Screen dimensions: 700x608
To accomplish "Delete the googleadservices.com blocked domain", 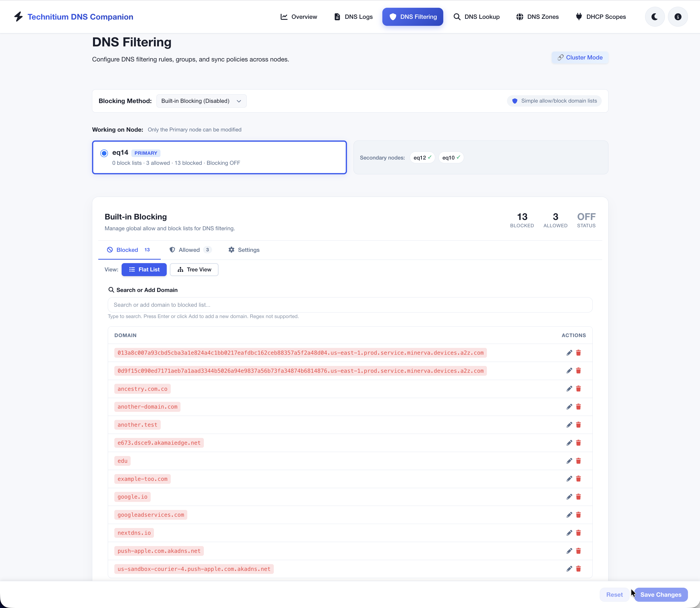I will point(579,515).
